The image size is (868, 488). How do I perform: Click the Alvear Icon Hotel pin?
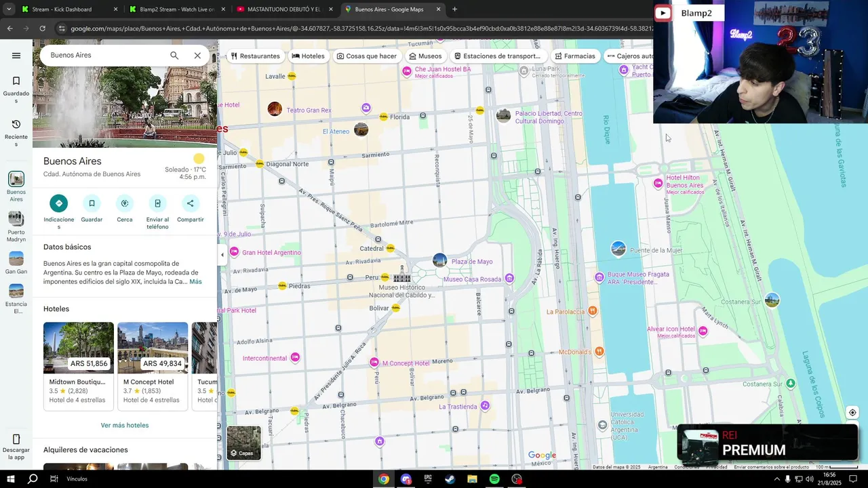click(703, 331)
